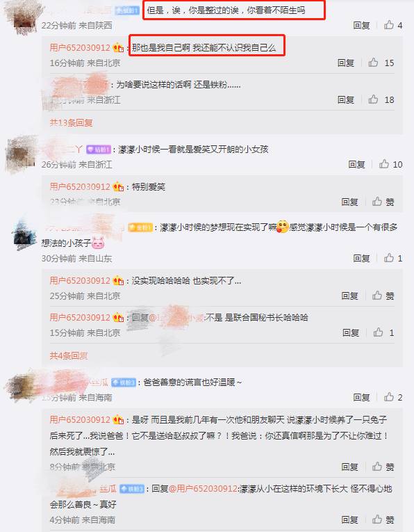Open avatar of the commenter from 山东
The image size is (414, 532).
24,234
